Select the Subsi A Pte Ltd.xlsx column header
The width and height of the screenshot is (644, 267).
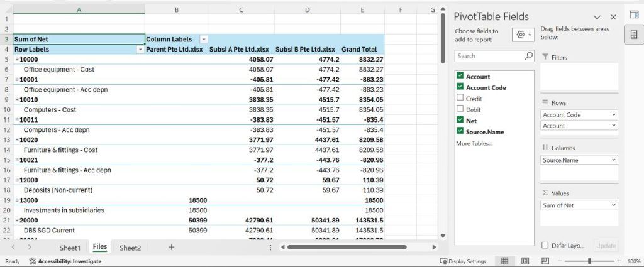click(x=241, y=49)
